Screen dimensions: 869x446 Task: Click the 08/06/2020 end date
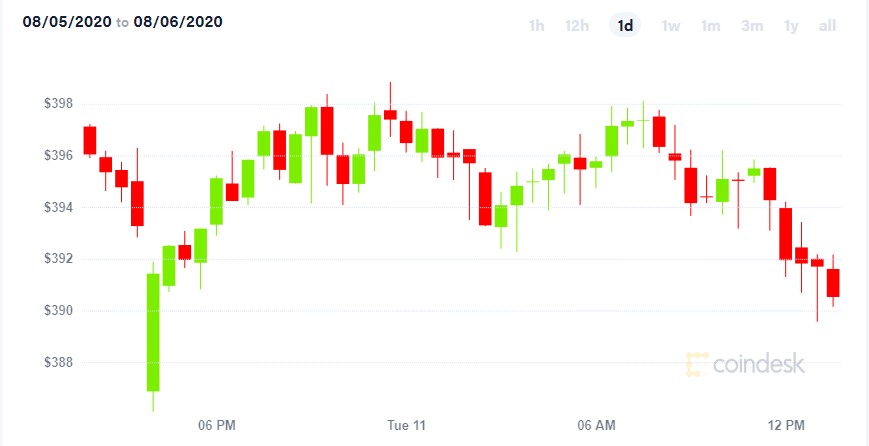[177, 22]
